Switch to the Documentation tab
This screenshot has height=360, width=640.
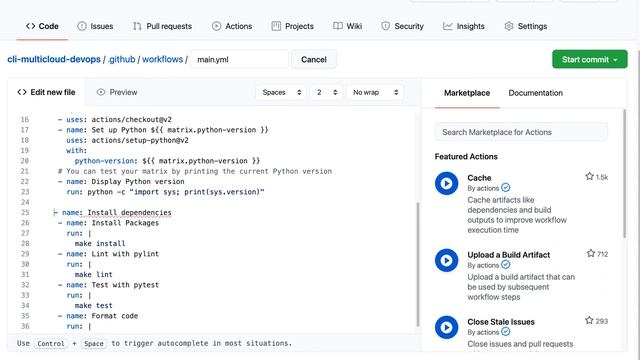click(536, 93)
